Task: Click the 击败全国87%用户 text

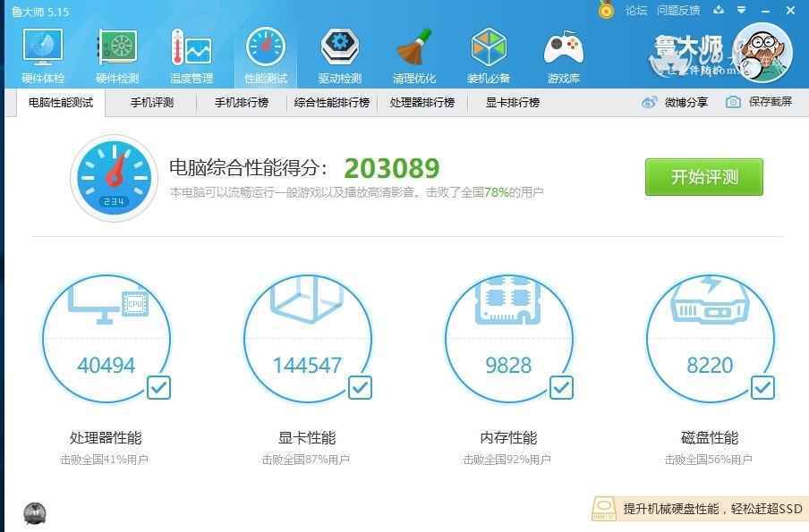Action: pos(306,460)
